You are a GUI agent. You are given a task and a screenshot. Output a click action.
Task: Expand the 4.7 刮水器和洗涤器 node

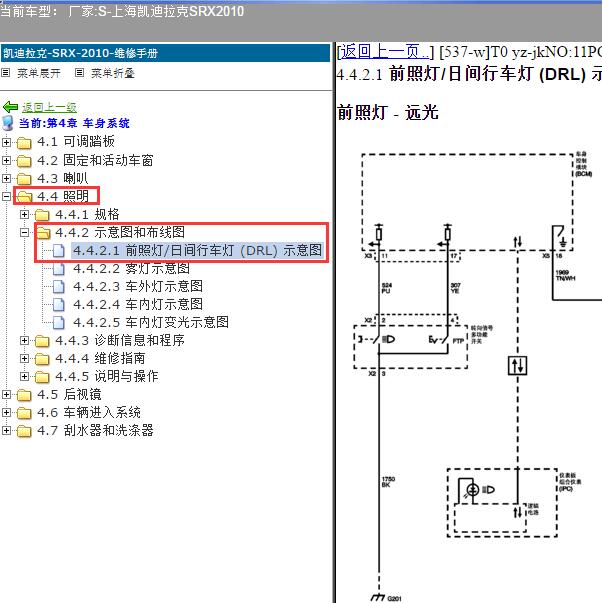click(x=6, y=430)
